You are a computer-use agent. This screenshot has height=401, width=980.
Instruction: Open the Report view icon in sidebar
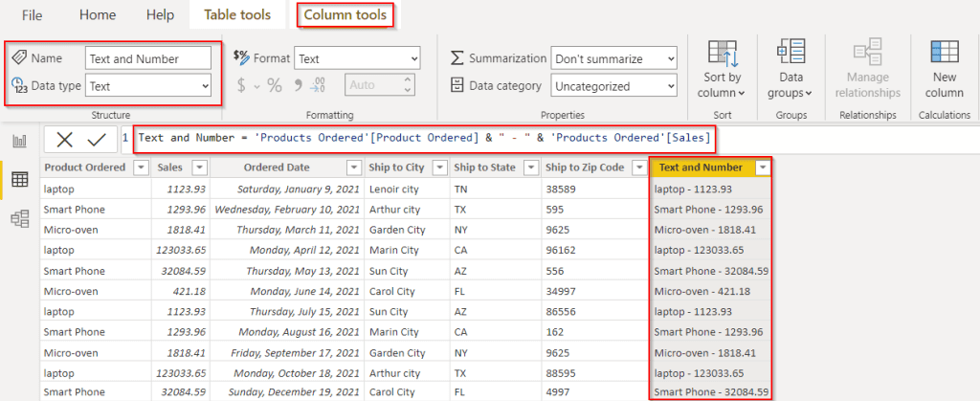coord(20,141)
